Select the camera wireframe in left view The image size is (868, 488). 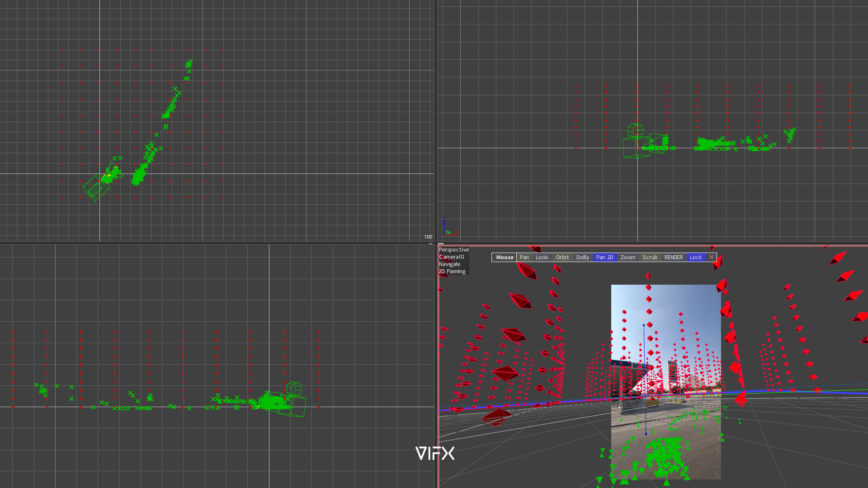point(291,400)
